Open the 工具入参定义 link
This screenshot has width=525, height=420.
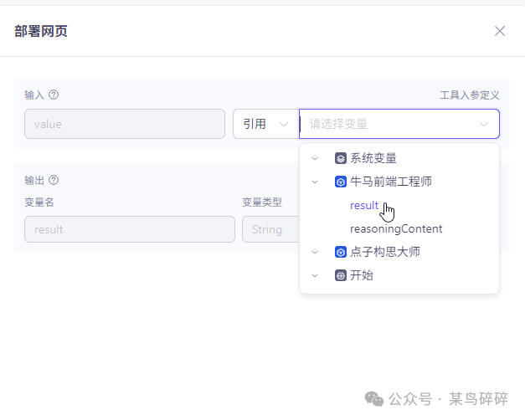point(470,95)
